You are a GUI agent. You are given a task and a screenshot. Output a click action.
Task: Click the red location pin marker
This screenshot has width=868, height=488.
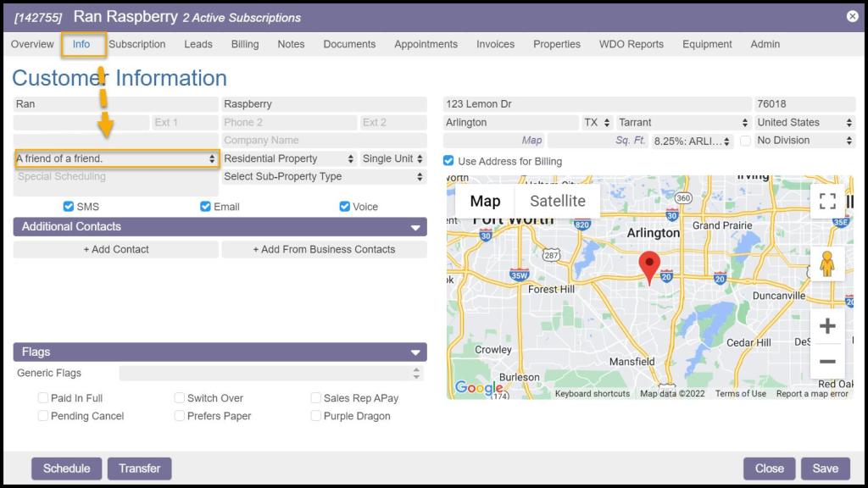click(x=649, y=267)
